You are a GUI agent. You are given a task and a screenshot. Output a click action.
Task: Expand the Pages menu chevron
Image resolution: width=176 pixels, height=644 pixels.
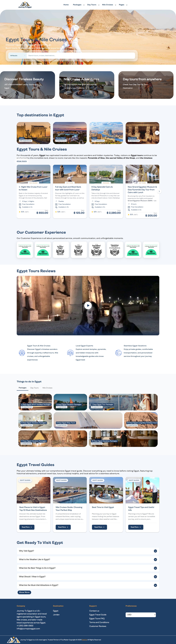click(x=127, y=5)
